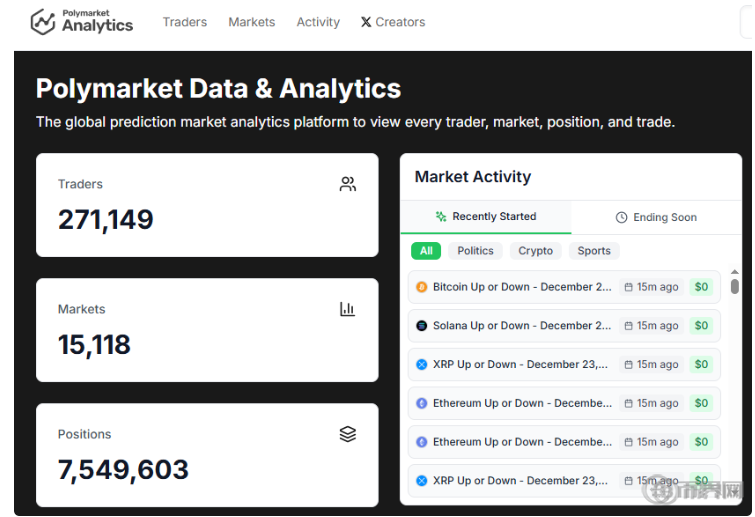
Task: Open the X Creators link
Action: [393, 22]
